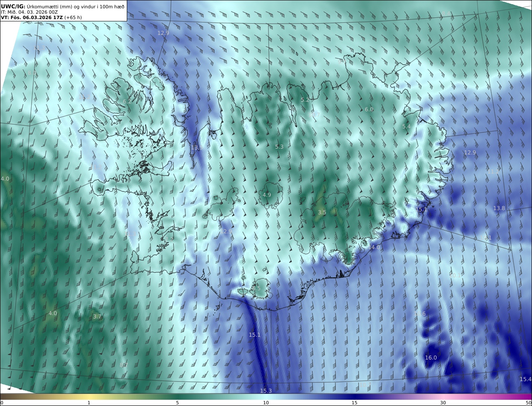Click the '3.5' value on the Vatnajökull glacier
The image size is (532, 406).
[322, 213]
